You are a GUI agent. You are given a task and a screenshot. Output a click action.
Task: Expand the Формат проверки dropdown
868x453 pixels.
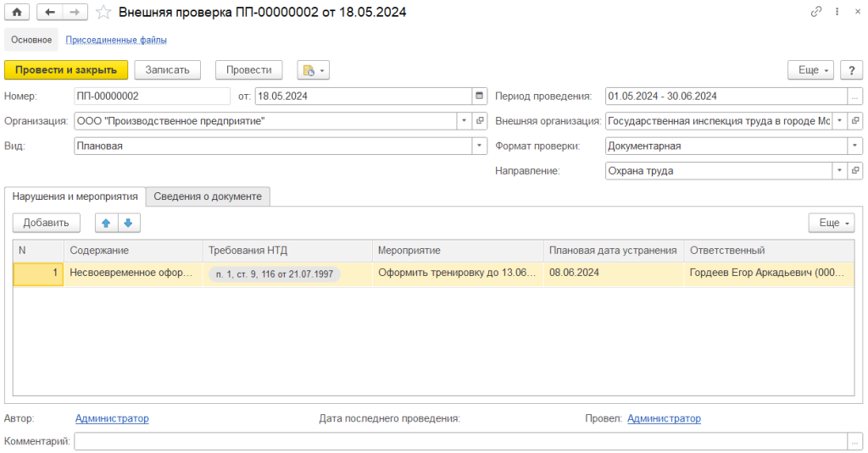pos(854,146)
